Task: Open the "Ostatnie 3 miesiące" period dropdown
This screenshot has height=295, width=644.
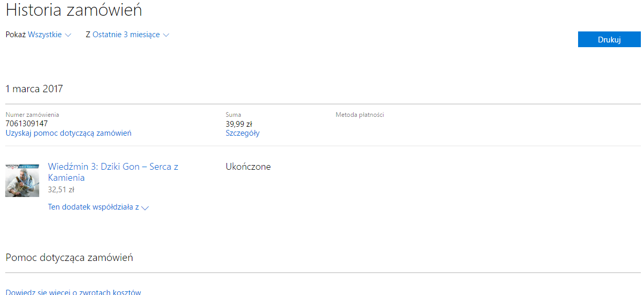Action: click(126, 35)
